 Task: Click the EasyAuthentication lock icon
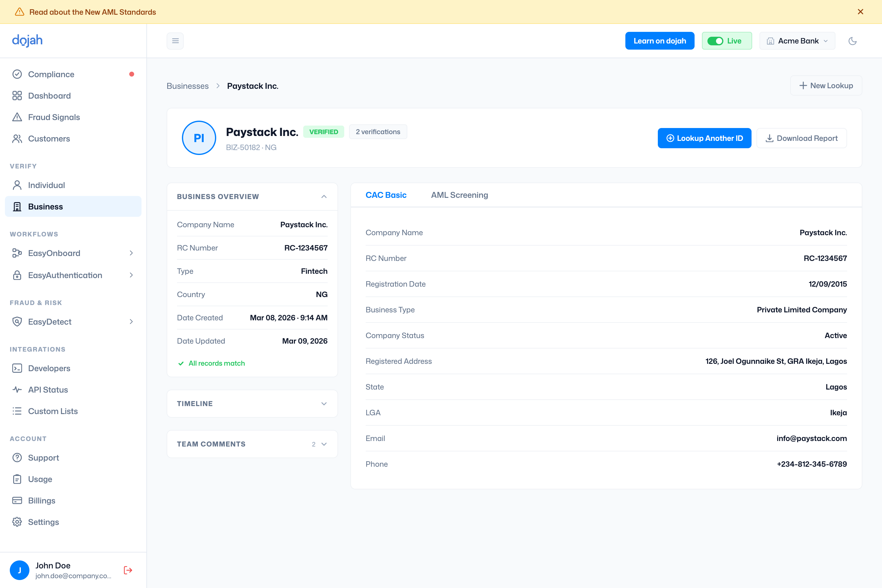click(17, 275)
